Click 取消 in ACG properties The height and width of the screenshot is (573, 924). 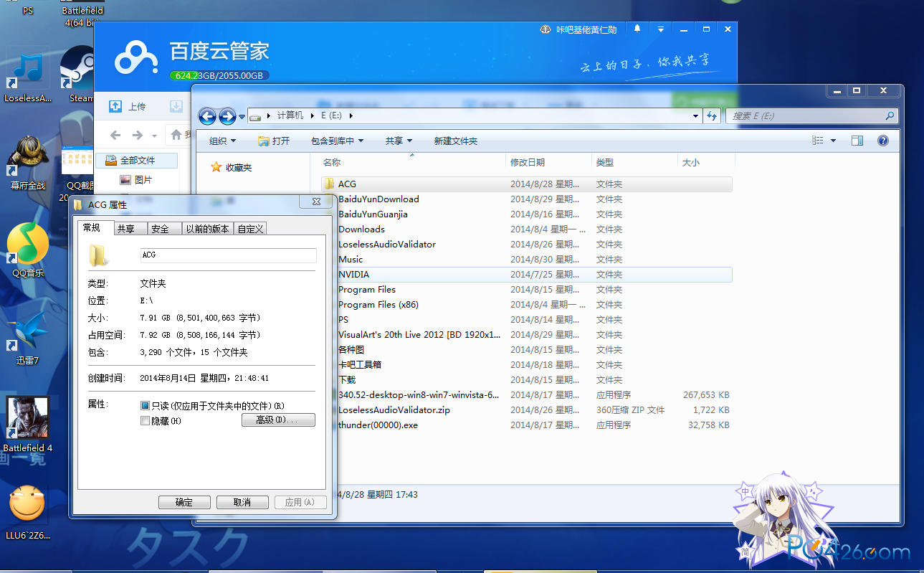pyautogui.click(x=242, y=502)
